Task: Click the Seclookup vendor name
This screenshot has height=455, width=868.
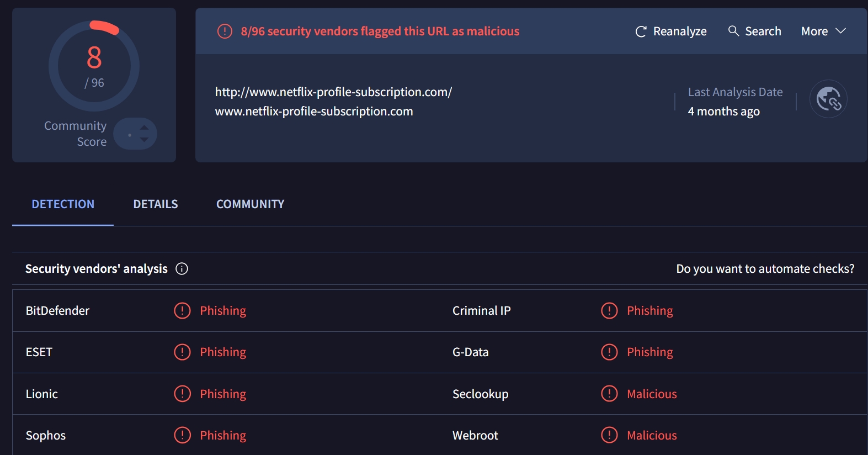Action: 481,394
